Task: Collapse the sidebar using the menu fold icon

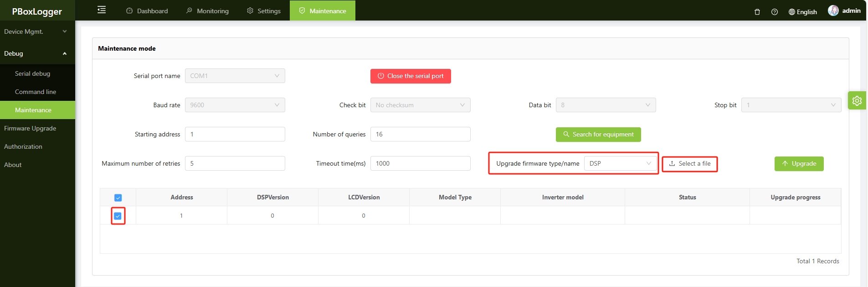Action: pos(102,10)
